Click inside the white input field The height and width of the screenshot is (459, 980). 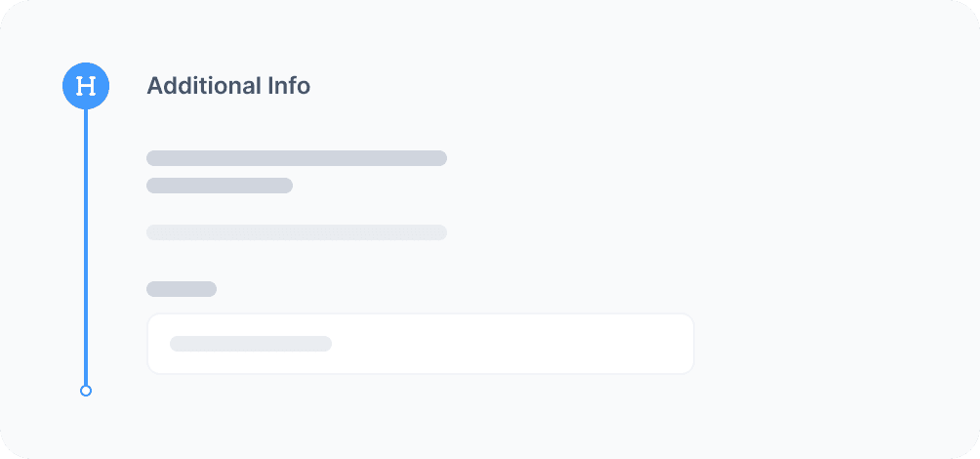420,344
